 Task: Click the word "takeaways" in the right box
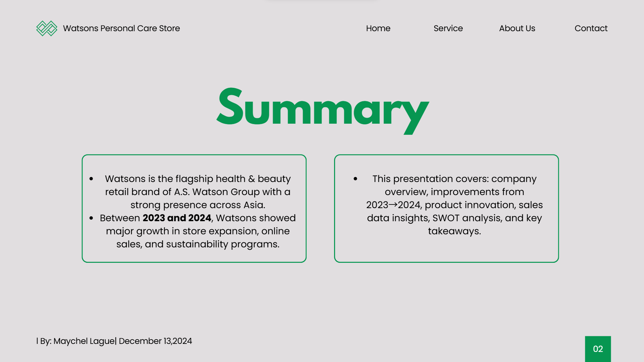[x=454, y=231]
